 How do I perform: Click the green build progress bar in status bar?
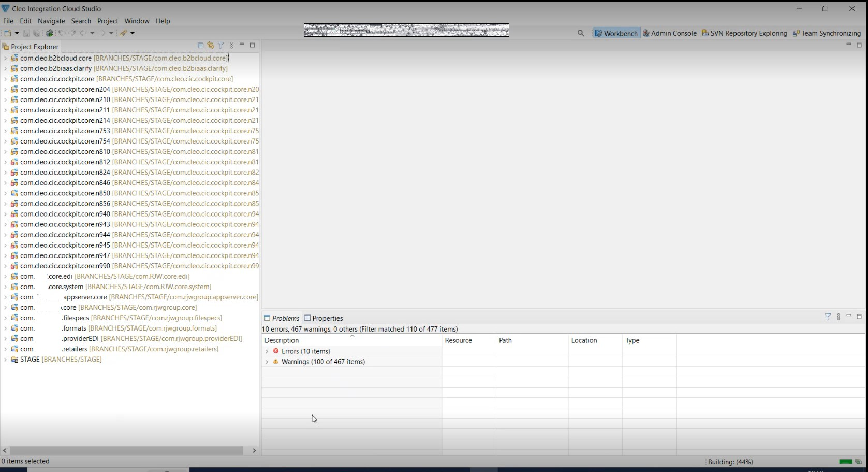(x=846, y=462)
